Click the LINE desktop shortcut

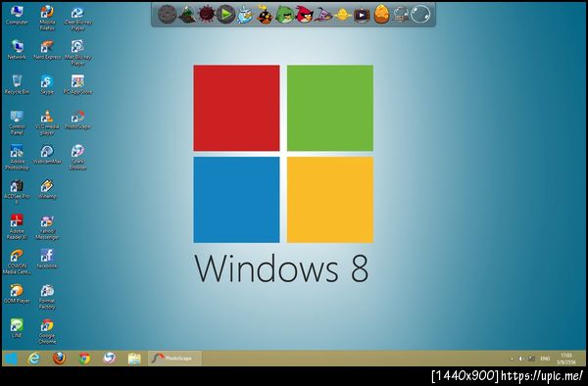tap(17, 328)
